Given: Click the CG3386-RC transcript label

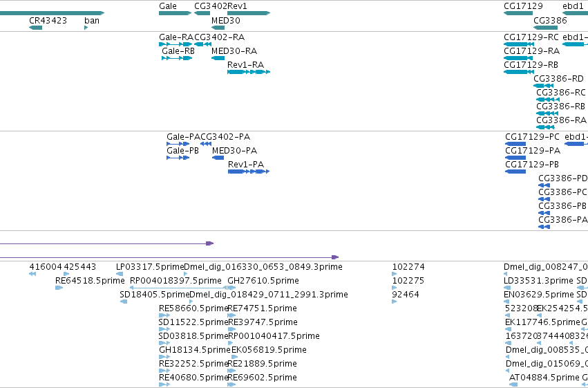Looking at the screenshot, I should tap(561, 93).
